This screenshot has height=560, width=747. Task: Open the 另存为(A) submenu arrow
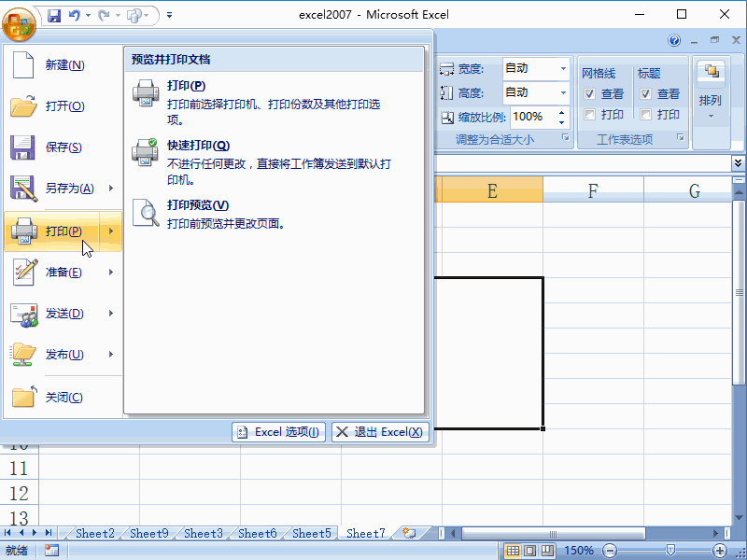[112, 190]
